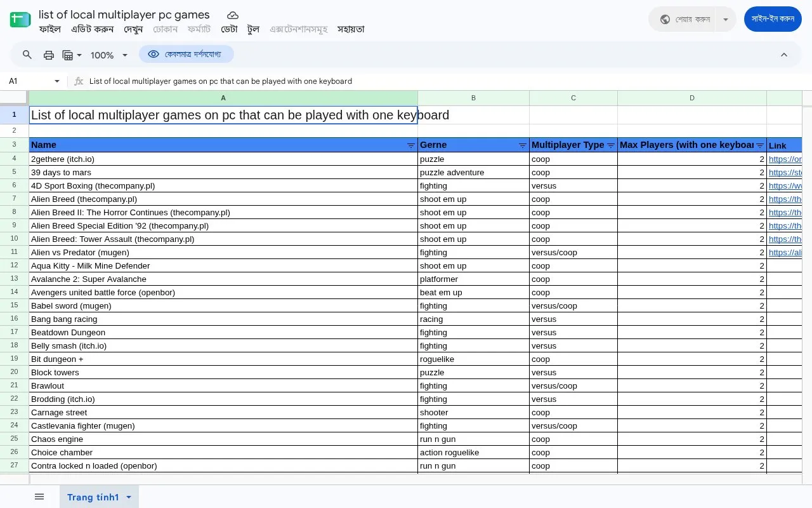Collapse the toolbar with chevron up
812x508 pixels.
click(x=784, y=55)
